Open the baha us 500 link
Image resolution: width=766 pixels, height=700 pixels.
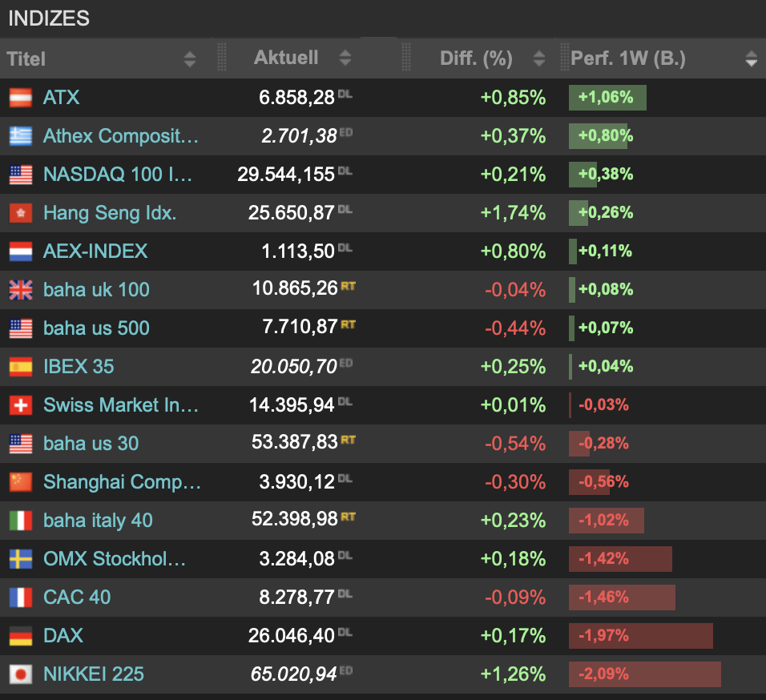tap(96, 328)
